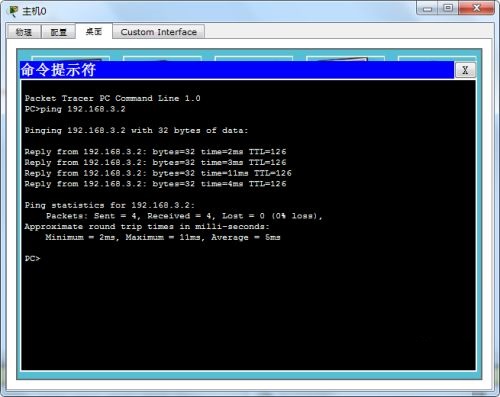Close the 主机0 window
This screenshot has width=500, height=397.
tap(476, 8)
